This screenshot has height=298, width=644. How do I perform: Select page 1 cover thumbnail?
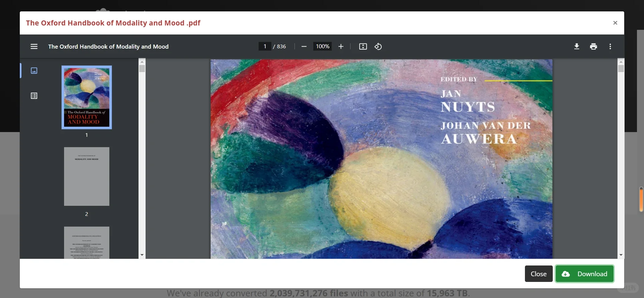tap(87, 97)
